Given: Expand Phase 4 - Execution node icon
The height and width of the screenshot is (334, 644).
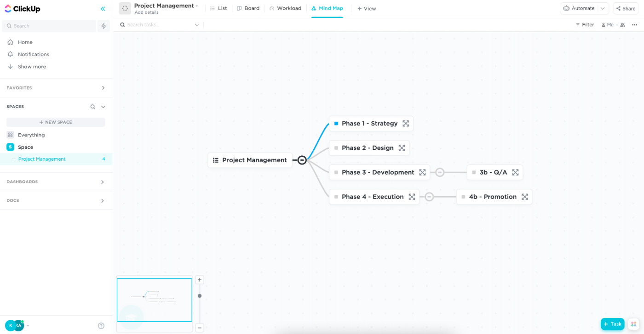Looking at the screenshot, I should point(412,197).
